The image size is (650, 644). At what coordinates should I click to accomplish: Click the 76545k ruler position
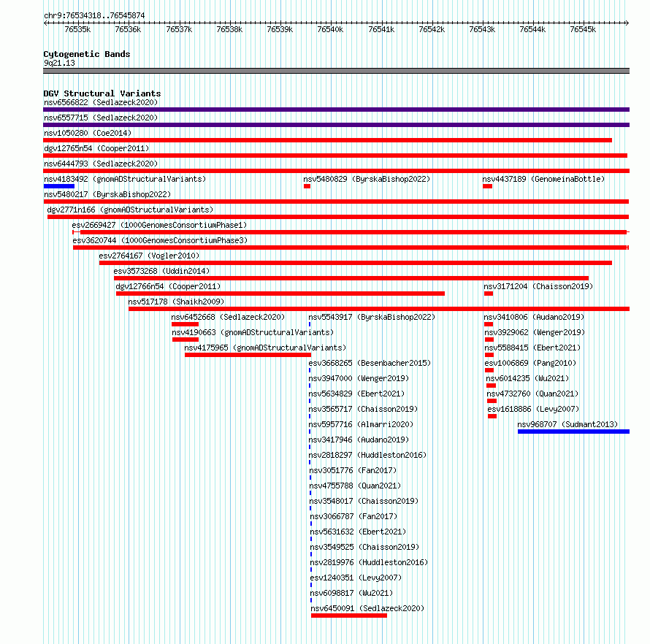[x=583, y=29]
